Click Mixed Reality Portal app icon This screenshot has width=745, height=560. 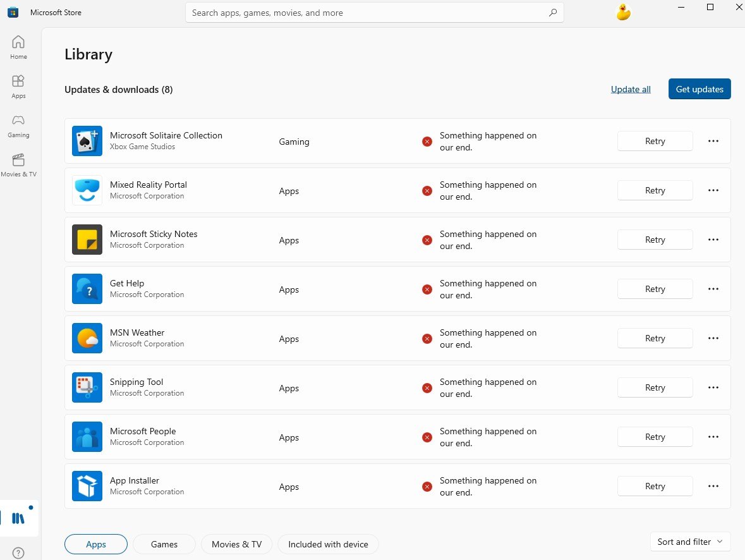(87, 190)
